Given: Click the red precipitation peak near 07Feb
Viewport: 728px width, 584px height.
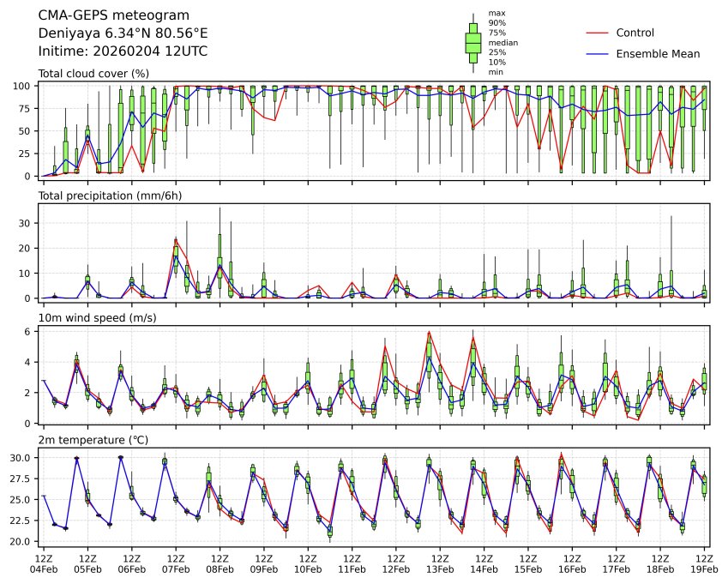Looking at the screenshot, I should click(x=175, y=239).
